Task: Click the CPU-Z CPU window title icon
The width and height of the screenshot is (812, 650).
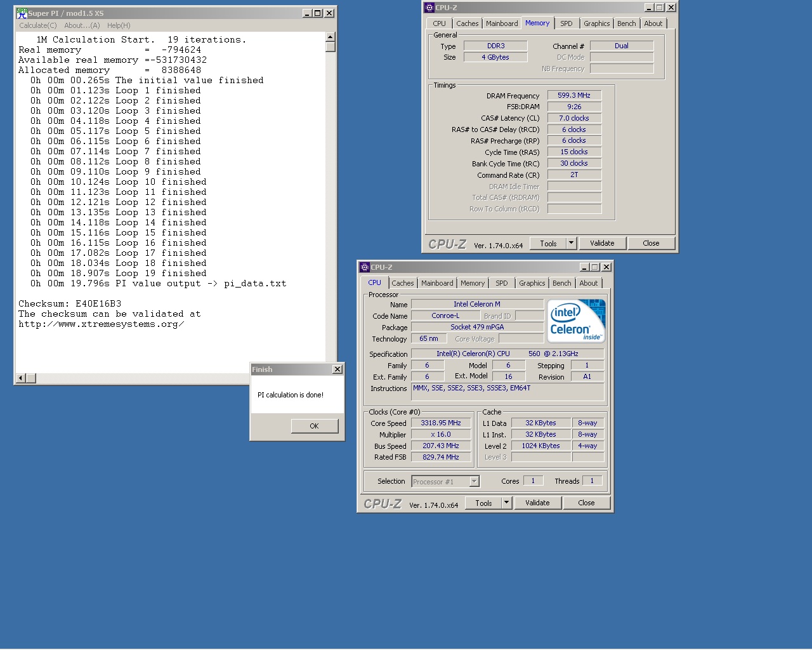Action: click(x=365, y=267)
